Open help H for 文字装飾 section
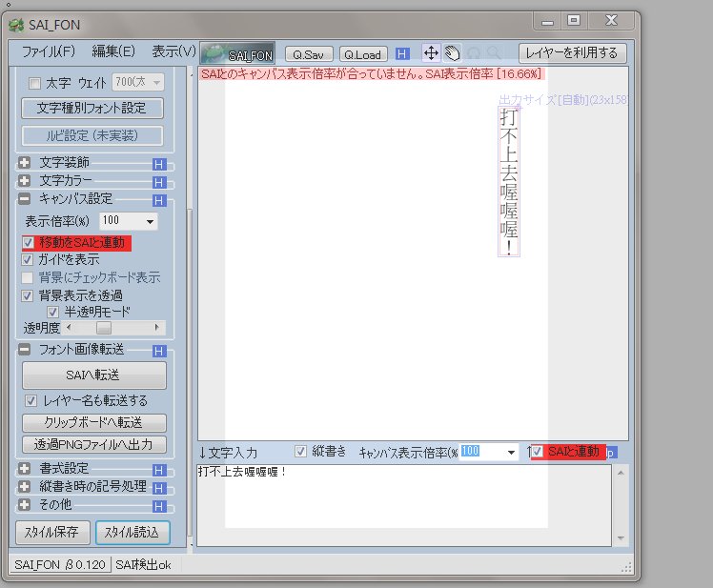The image size is (713, 588). [159, 164]
